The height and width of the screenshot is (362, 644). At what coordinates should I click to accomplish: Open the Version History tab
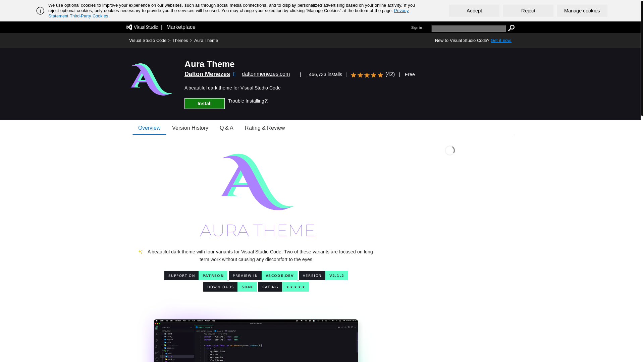pyautogui.click(x=190, y=128)
